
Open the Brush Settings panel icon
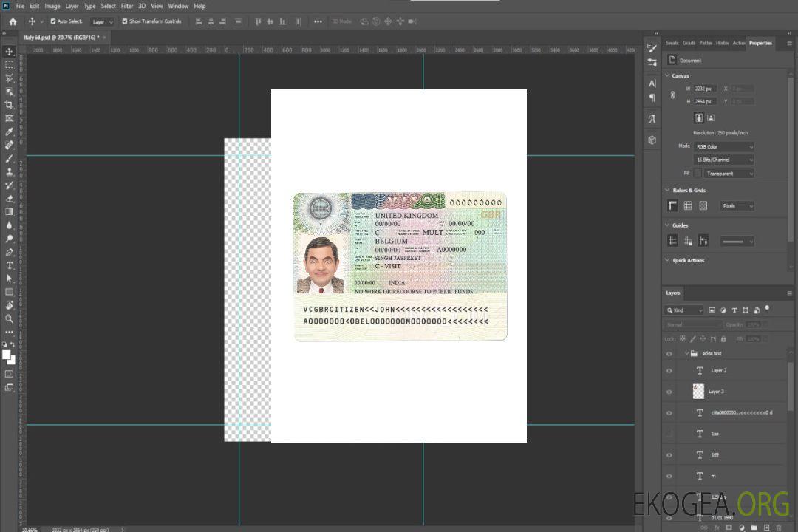pos(652,48)
